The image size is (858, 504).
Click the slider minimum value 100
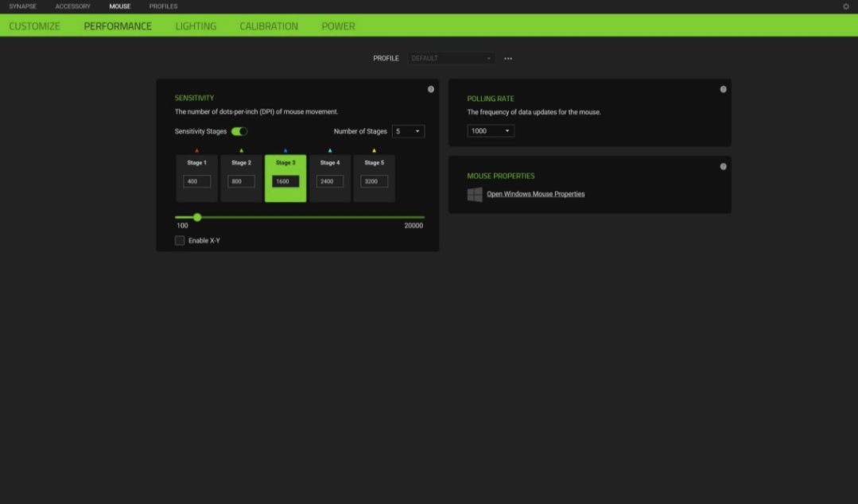click(x=182, y=226)
